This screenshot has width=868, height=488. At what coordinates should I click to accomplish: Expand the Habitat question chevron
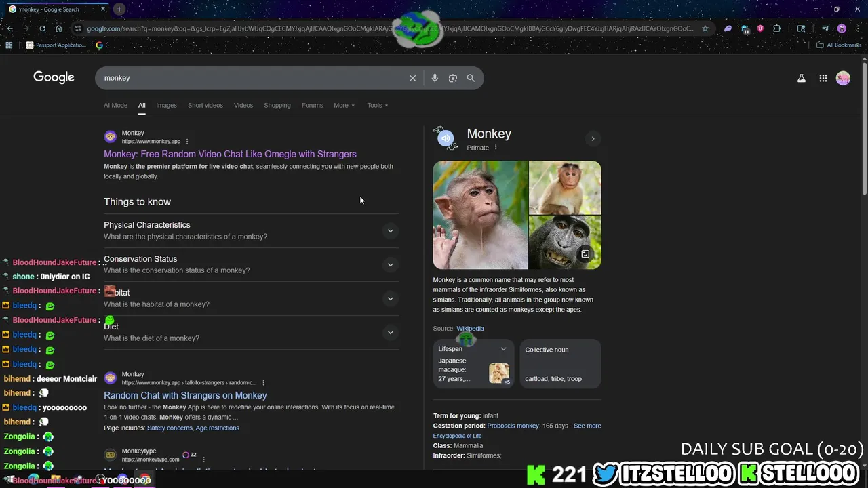(x=390, y=298)
